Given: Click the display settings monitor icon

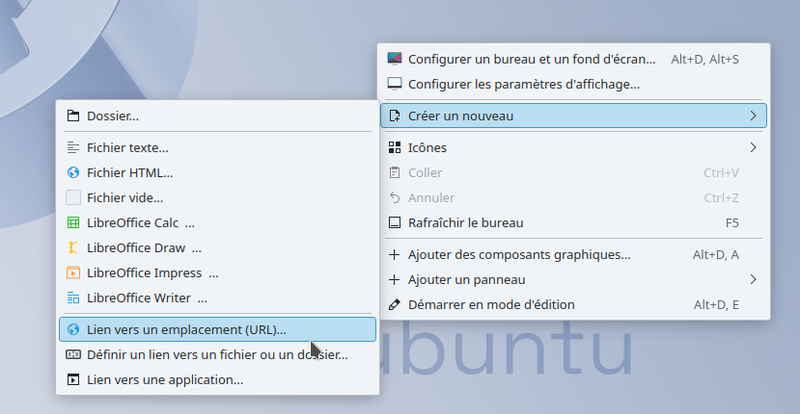Looking at the screenshot, I should [x=395, y=84].
